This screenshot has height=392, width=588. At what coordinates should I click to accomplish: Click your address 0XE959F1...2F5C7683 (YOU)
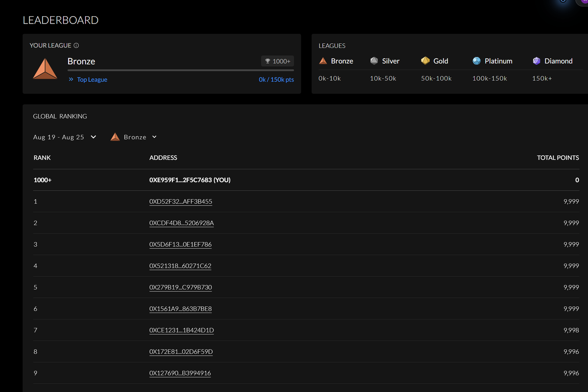(190, 180)
